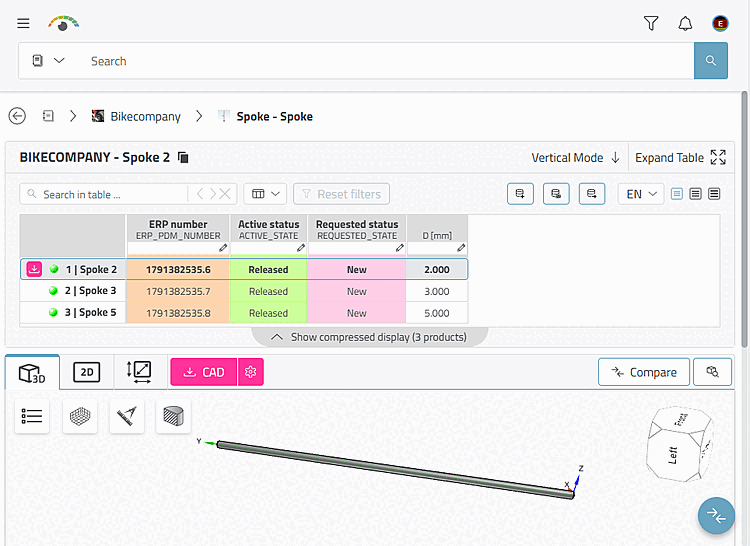Screen dimensions: 750x546
Task: Click the Left face of orientation cube
Action: coord(673,455)
